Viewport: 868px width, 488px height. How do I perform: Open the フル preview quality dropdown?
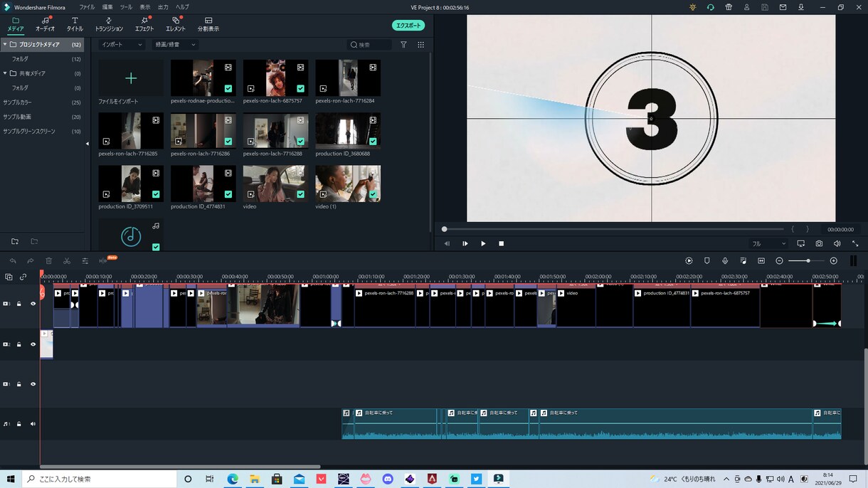(x=768, y=243)
